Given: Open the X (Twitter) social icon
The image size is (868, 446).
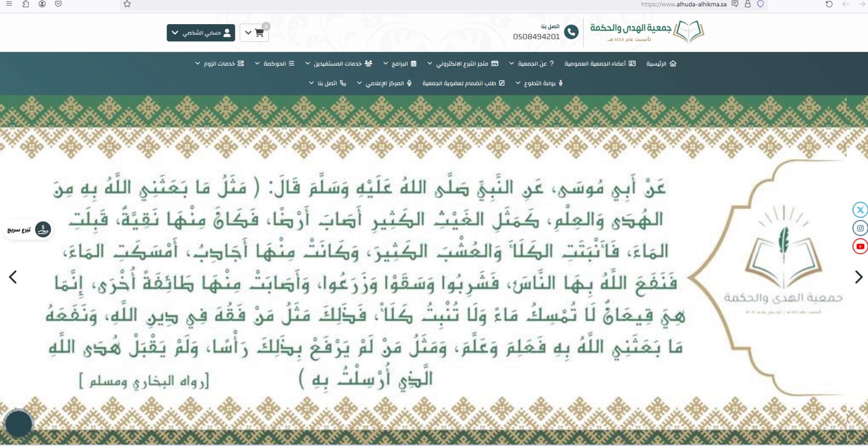Looking at the screenshot, I should [x=860, y=210].
